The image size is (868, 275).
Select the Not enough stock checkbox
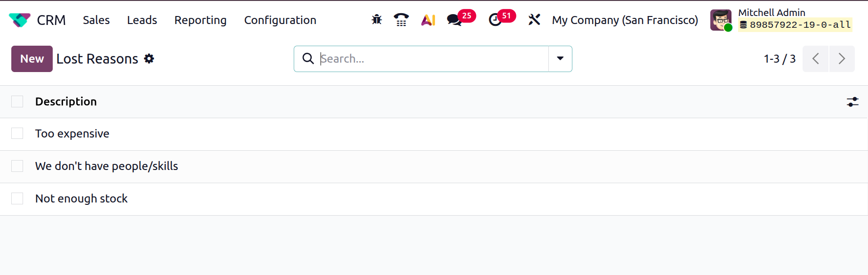[17, 199]
